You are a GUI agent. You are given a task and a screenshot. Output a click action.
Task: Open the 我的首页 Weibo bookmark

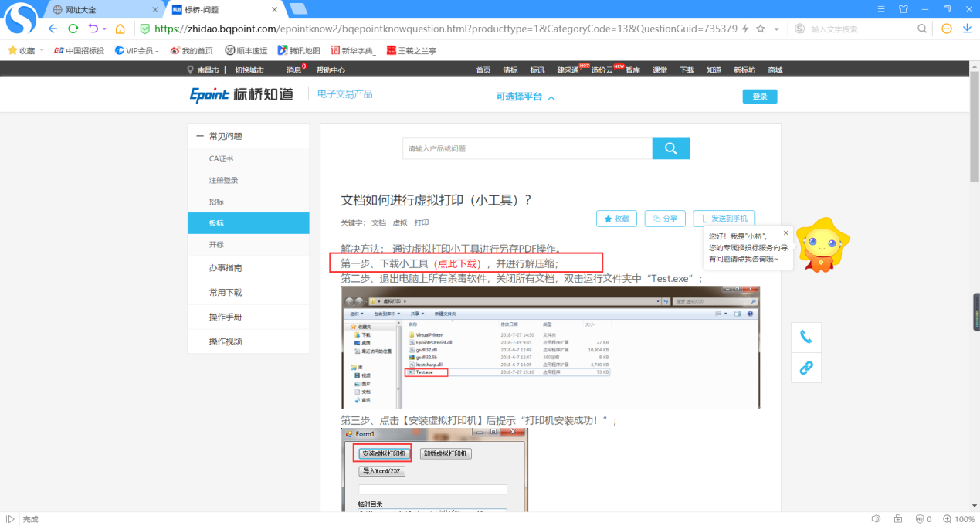[x=192, y=50]
